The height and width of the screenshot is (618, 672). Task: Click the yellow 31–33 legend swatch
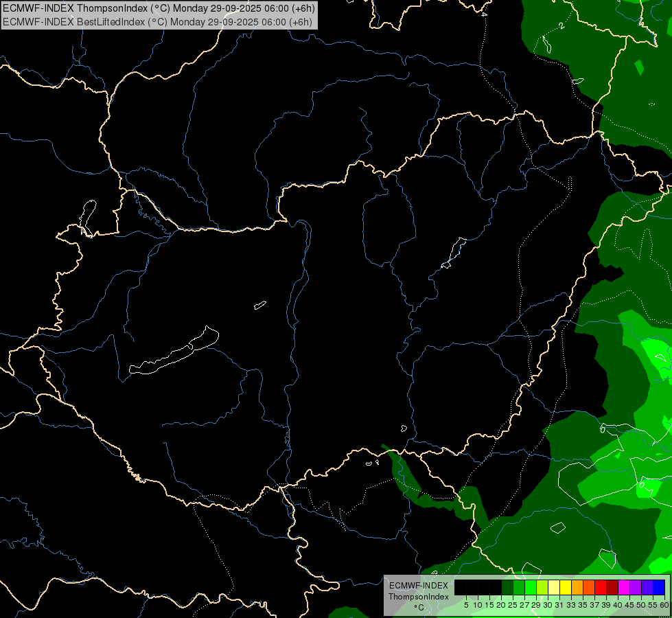(x=566, y=587)
